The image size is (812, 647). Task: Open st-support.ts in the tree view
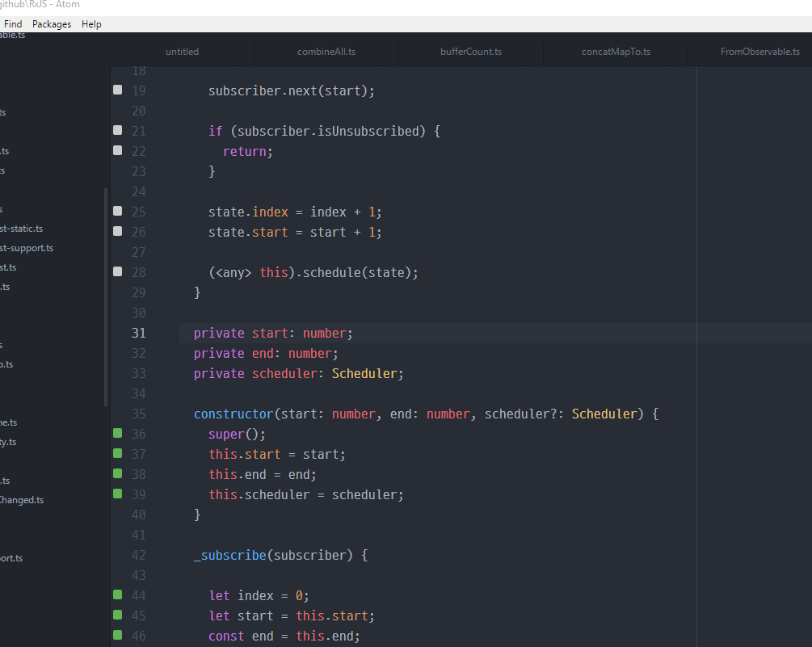pos(27,248)
